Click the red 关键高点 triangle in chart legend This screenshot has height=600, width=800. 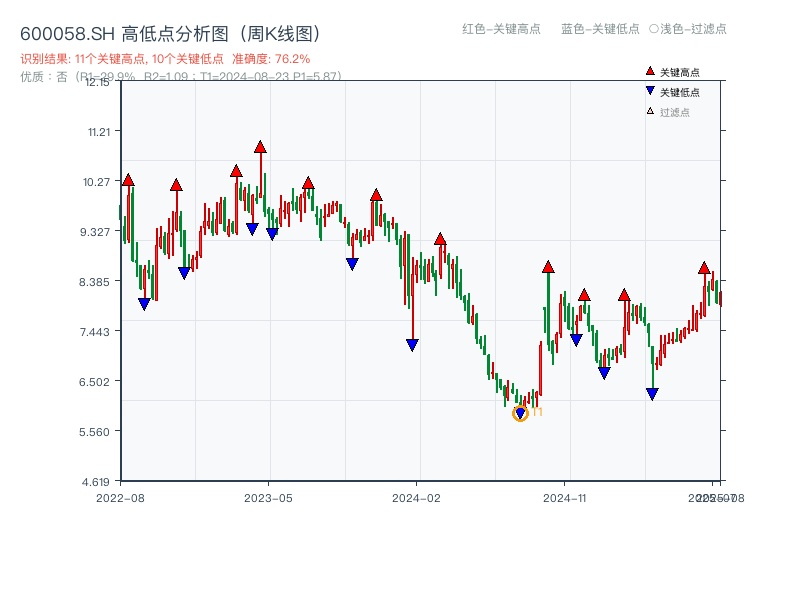coord(648,71)
